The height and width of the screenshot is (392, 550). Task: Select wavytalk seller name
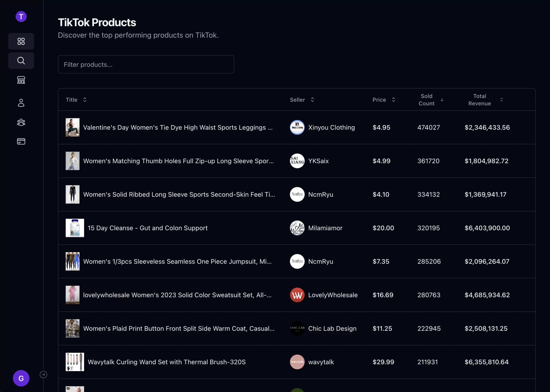(321, 362)
